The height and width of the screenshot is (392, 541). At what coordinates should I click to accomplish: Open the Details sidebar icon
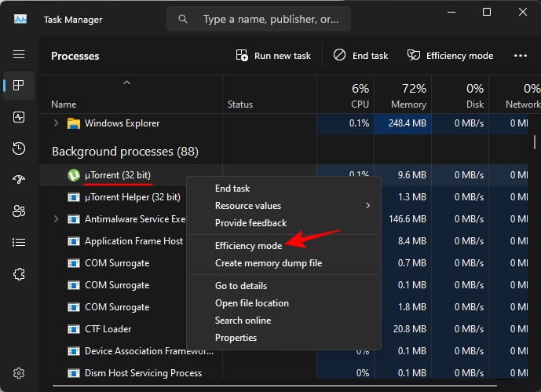click(x=19, y=243)
